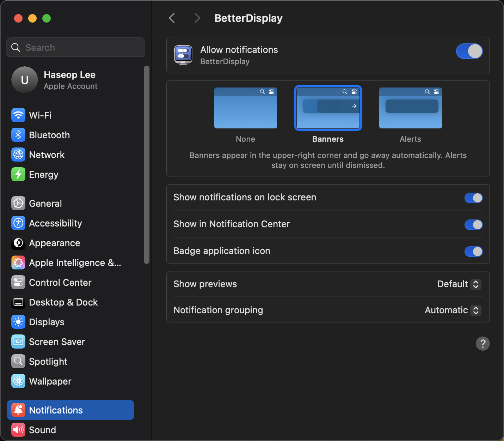Open Desktop & Dock settings
The width and height of the screenshot is (504, 441).
(x=70, y=302)
